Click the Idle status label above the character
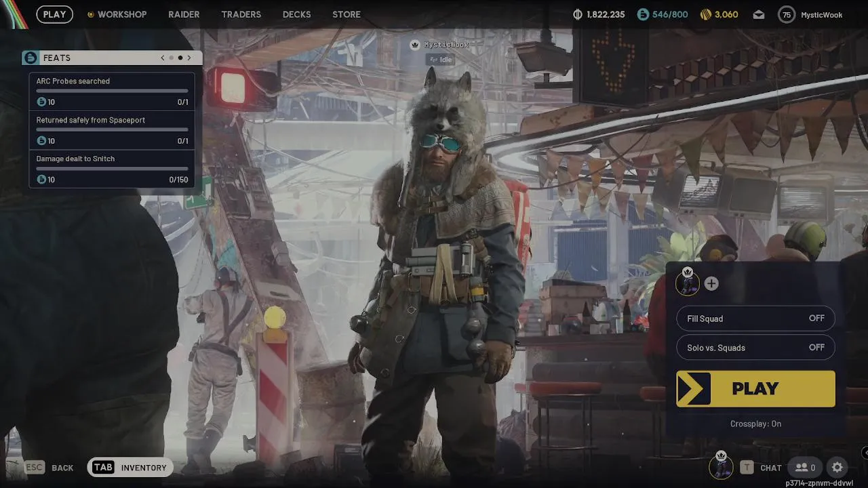The image size is (868, 488). coord(440,60)
